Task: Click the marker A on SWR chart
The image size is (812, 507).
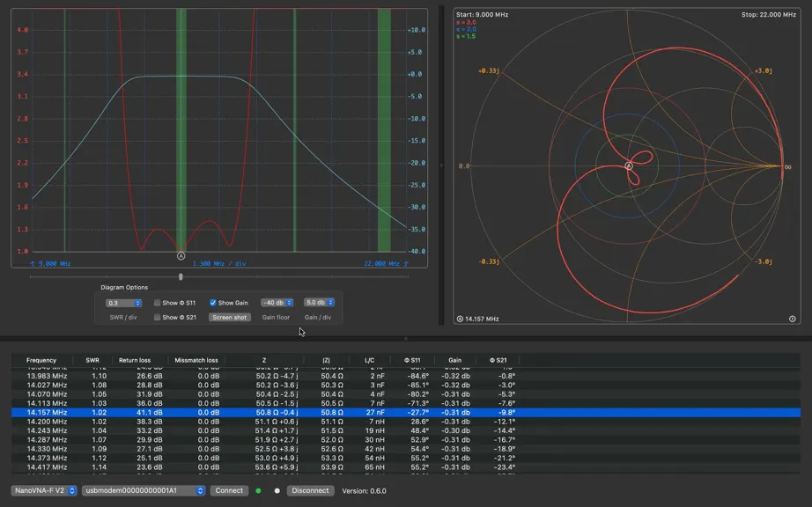Action: pyautogui.click(x=181, y=256)
